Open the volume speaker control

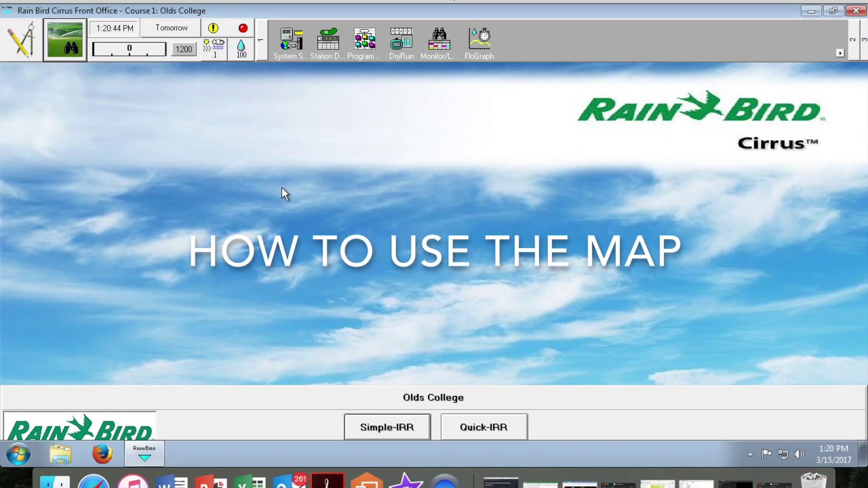(800, 454)
